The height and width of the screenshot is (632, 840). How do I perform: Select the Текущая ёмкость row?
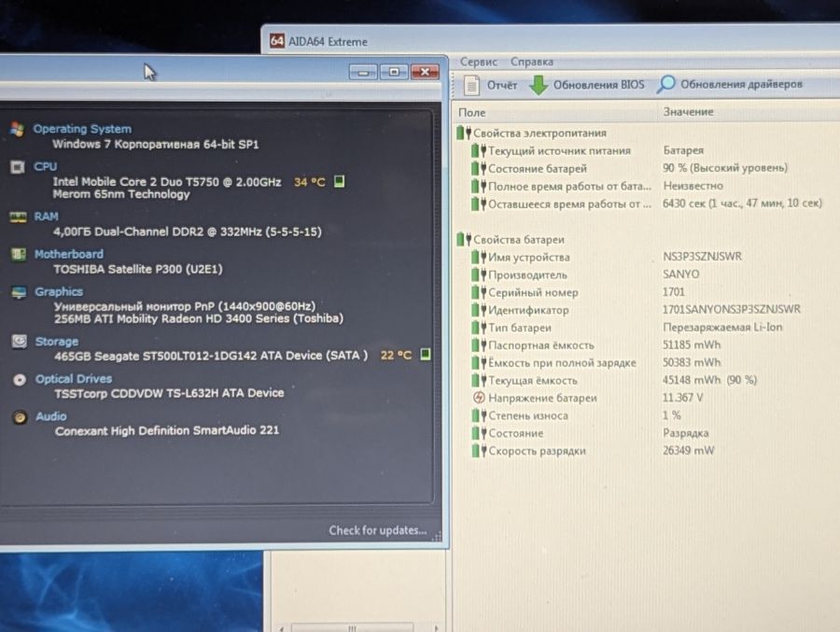(x=614, y=380)
